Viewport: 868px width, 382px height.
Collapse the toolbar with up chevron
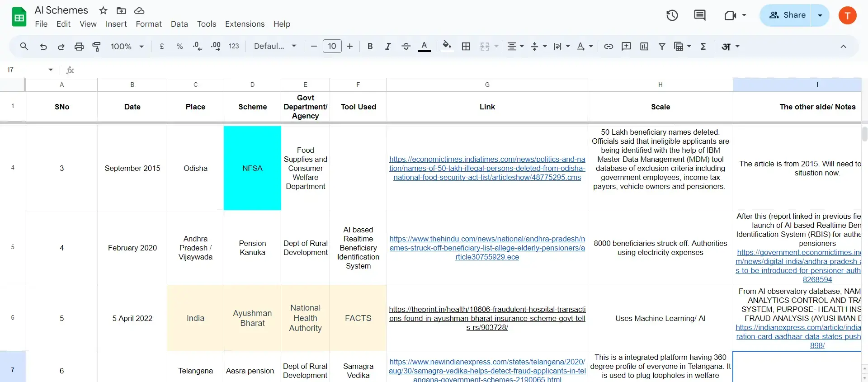coord(843,46)
